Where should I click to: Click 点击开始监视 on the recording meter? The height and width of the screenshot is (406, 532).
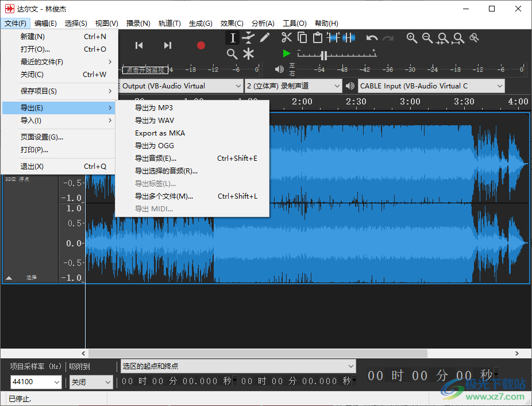pos(146,70)
